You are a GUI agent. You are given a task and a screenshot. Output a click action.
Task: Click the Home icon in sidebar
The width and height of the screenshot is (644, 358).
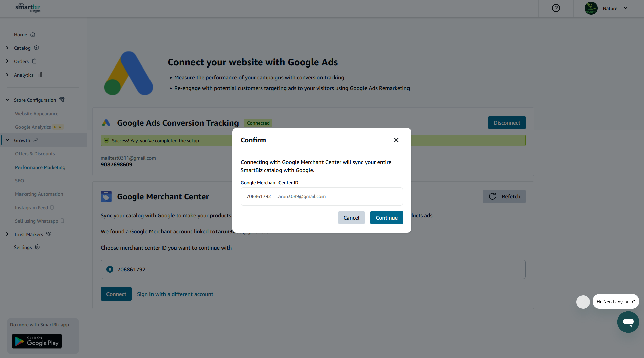[33, 34]
